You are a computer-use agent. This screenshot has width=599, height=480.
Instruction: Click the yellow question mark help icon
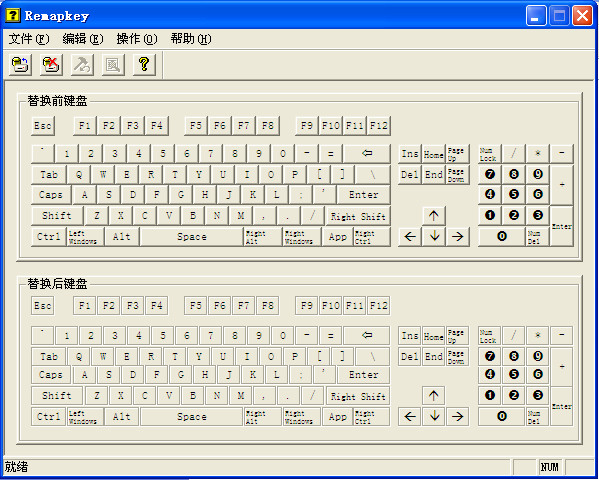coord(144,64)
